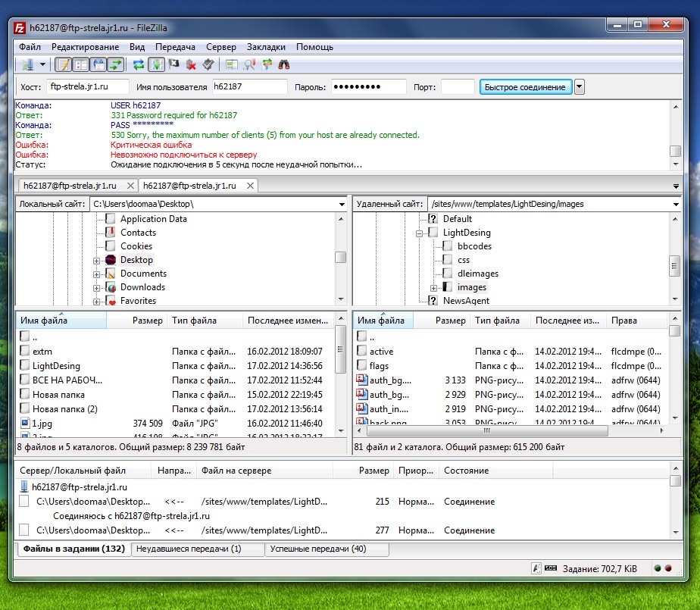The height and width of the screenshot is (610, 700).
Task: Select Contacts folder icon in local tree
Action: pos(111,232)
